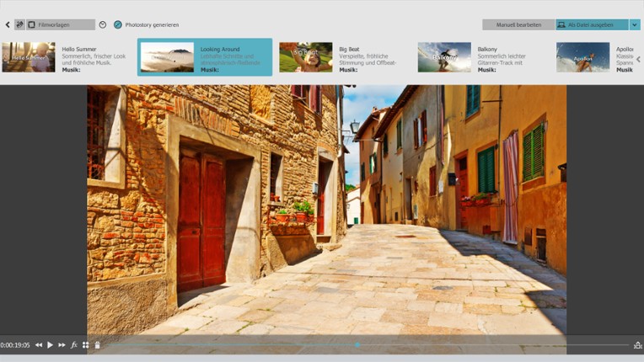This screenshot has width=644, height=362.
Task: Click the four-squares grid icon
Action: [86, 345]
